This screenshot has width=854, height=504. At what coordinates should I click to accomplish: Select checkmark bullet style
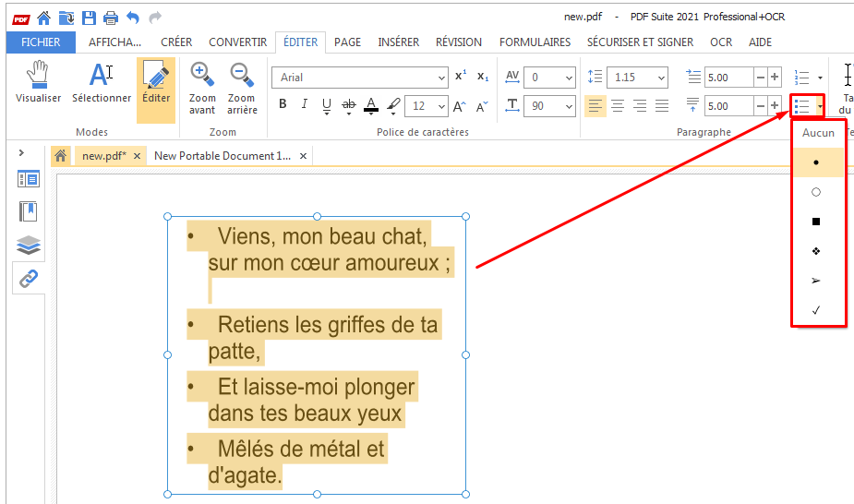[x=818, y=310]
